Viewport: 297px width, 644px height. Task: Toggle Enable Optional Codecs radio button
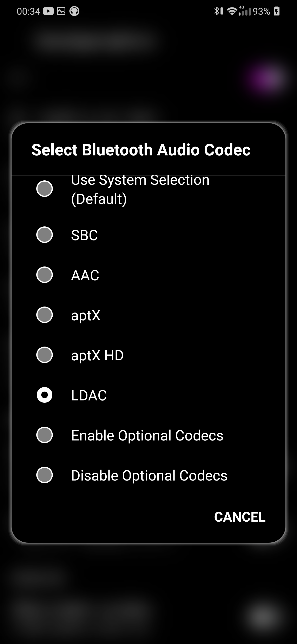point(45,435)
